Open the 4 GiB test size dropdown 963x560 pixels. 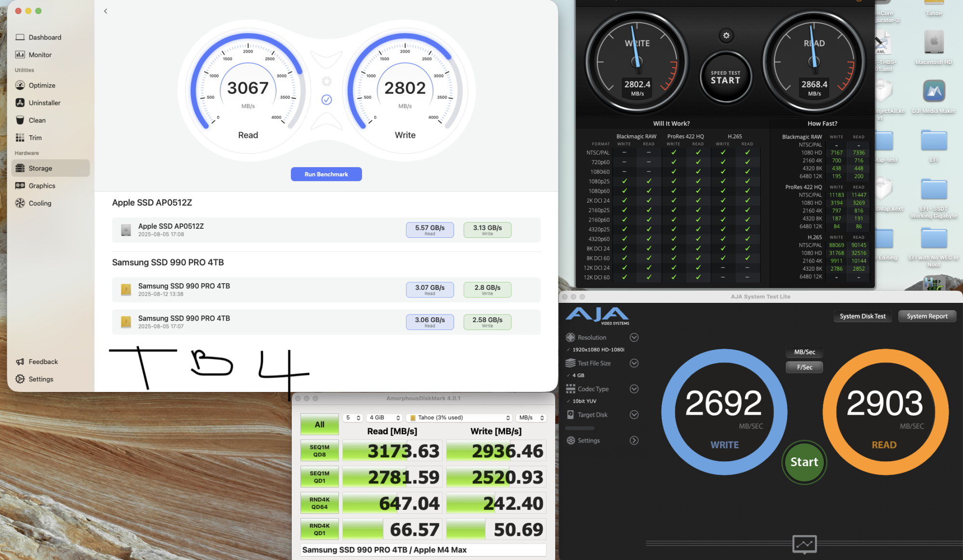tap(384, 417)
